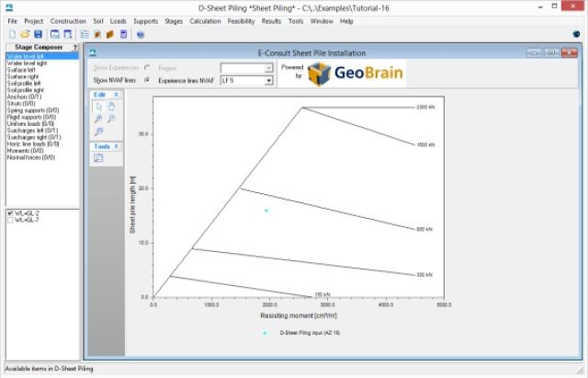This screenshot has width=588, height=378.
Task: Click the zoom in magnifier tool
Action: tap(98, 119)
